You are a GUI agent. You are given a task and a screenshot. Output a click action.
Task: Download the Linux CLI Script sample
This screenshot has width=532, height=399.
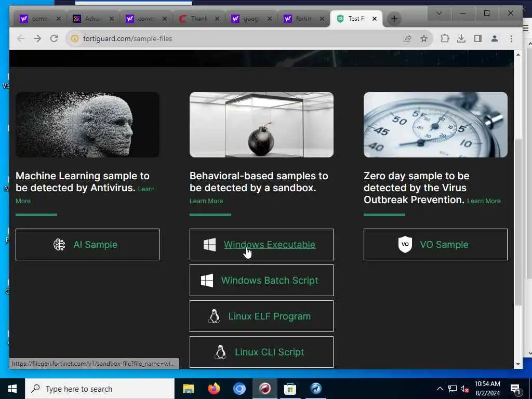pyautogui.click(x=262, y=352)
